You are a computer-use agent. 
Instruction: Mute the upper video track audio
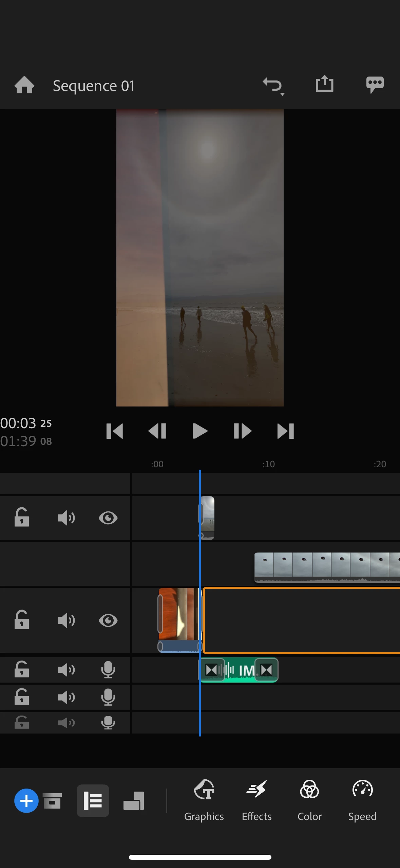pyautogui.click(x=66, y=518)
